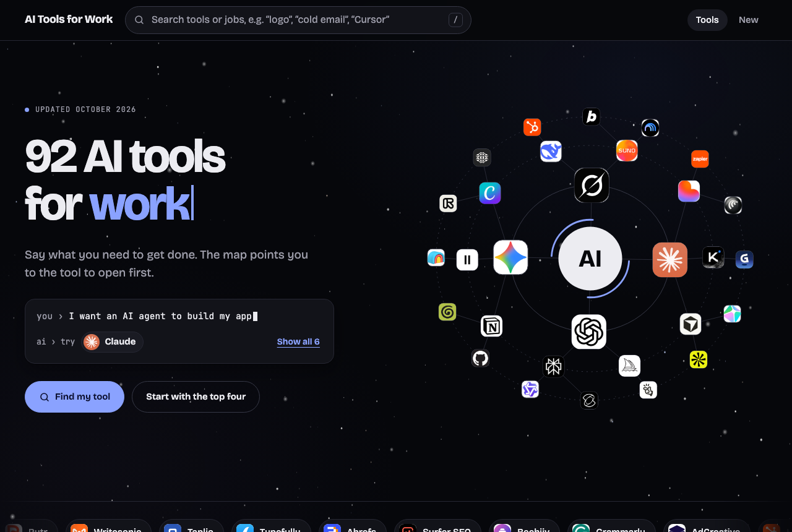This screenshot has height=532, width=792.
Task: Click the black Bolt "b" icon
Action: 592,116
